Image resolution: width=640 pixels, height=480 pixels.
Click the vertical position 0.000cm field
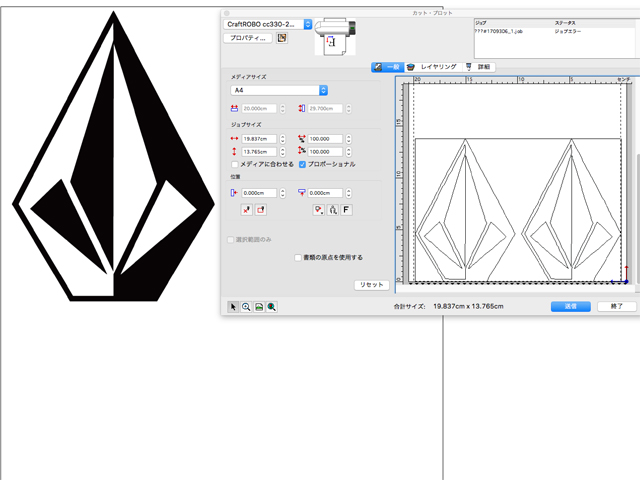tap(325, 193)
